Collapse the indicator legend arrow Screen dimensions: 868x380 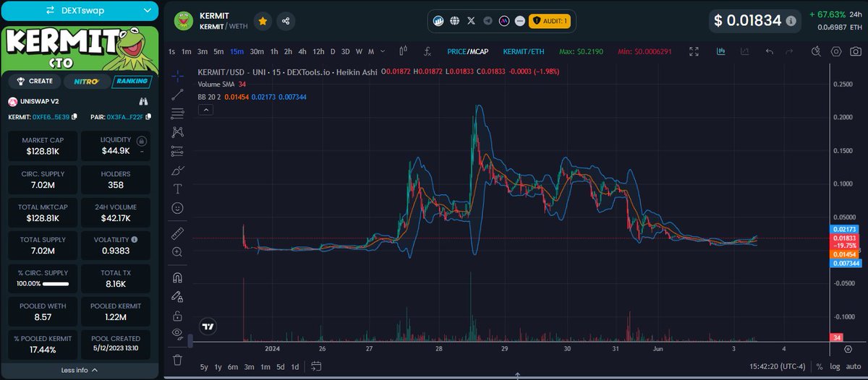[x=204, y=109]
